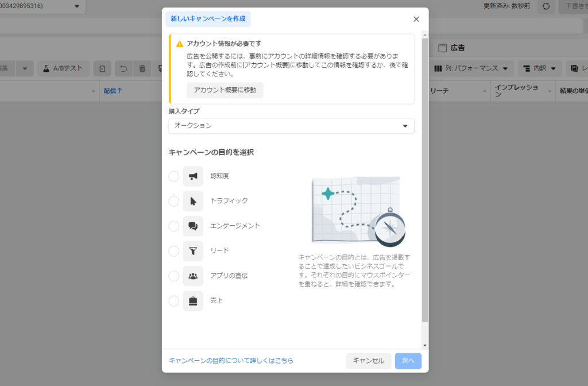
Task: Click the people icon for アプリの宣伝
Action: point(193,276)
